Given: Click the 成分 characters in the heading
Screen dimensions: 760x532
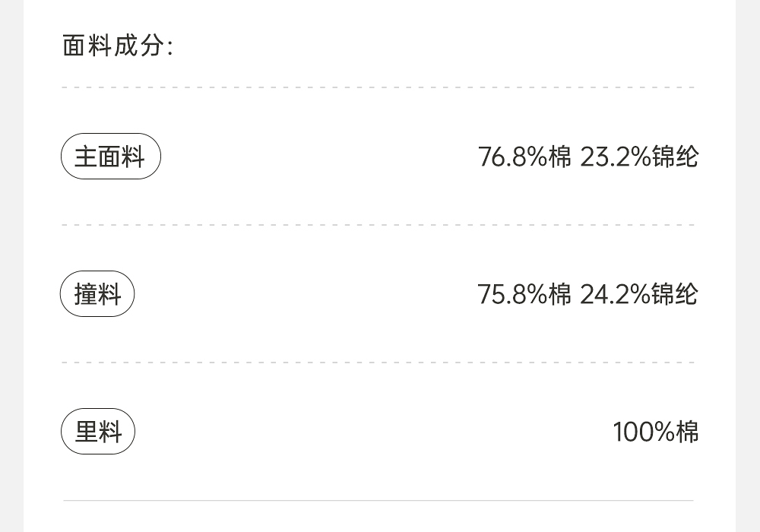Looking at the screenshot, I should pos(138,46).
